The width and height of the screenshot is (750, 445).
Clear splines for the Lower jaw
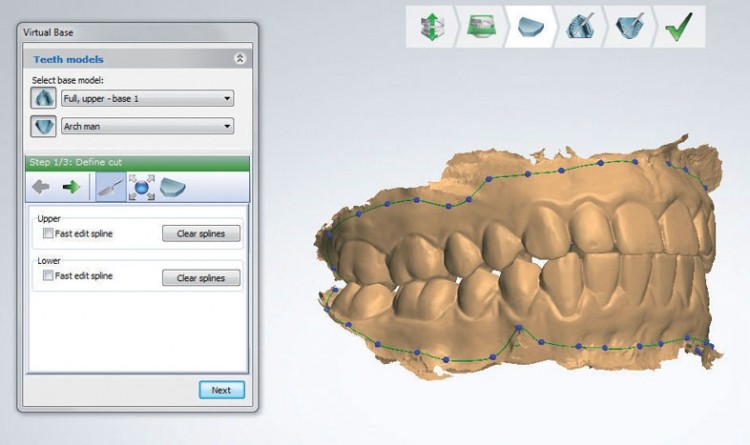pos(201,278)
